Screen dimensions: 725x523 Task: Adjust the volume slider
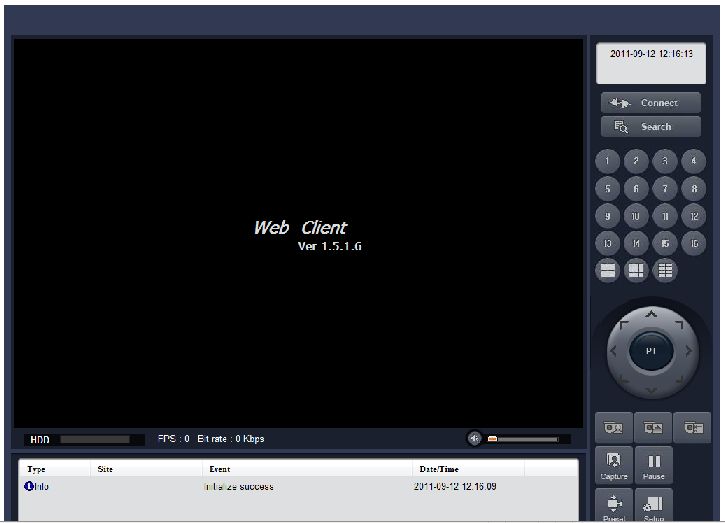pos(523,439)
